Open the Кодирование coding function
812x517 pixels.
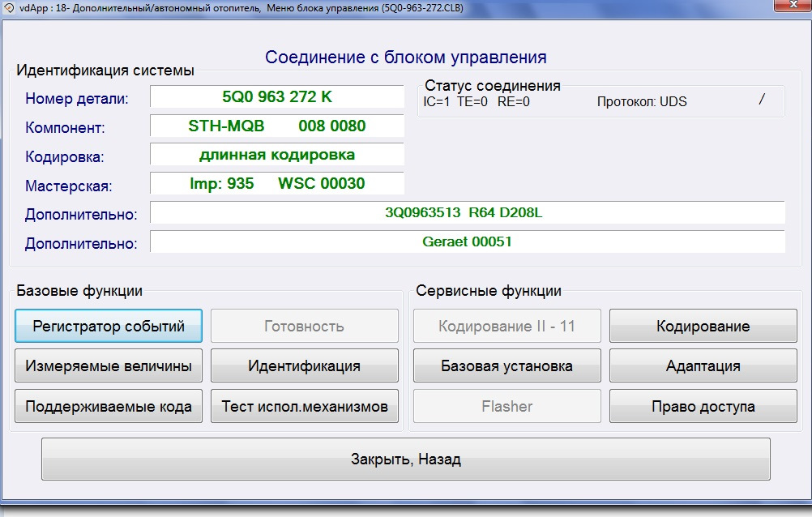pyautogui.click(x=703, y=326)
